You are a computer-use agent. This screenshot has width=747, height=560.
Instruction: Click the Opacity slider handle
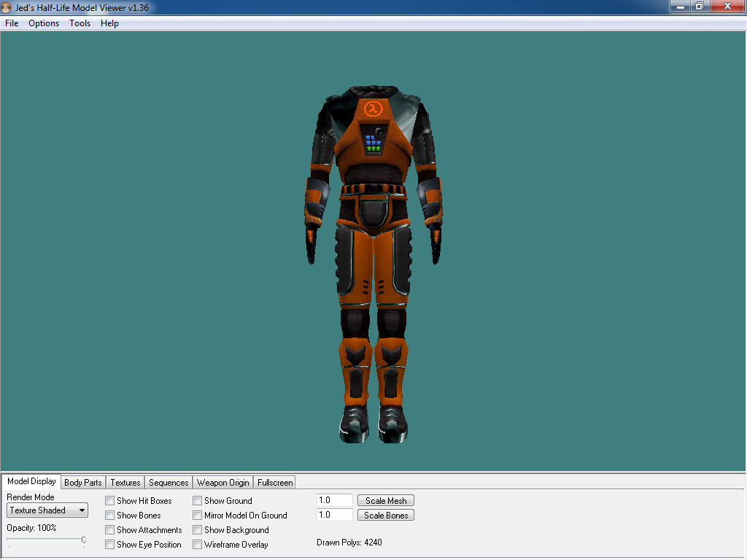coord(84,540)
